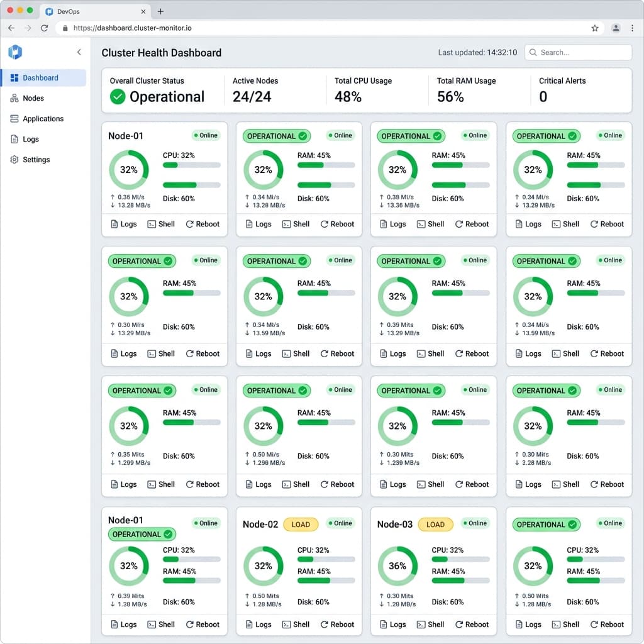
Task: Click the Total CPU Usage 48% value
Action: pyautogui.click(x=348, y=97)
